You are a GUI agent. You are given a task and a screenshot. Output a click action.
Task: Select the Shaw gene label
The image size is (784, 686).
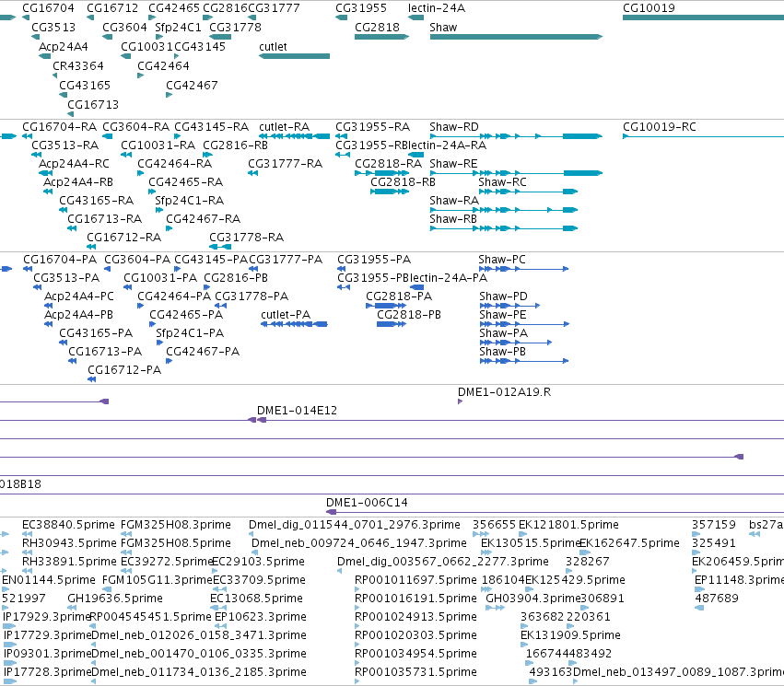[x=443, y=28]
